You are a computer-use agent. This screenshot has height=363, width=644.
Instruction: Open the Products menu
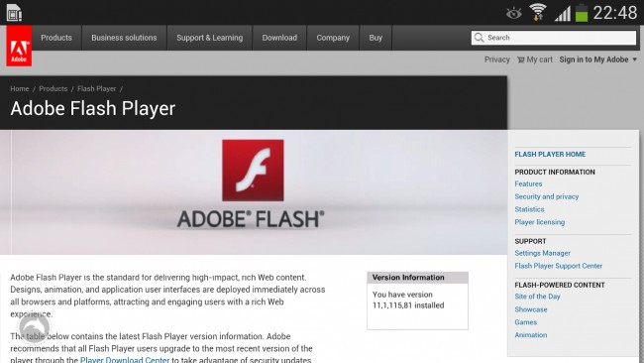pyautogui.click(x=56, y=38)
